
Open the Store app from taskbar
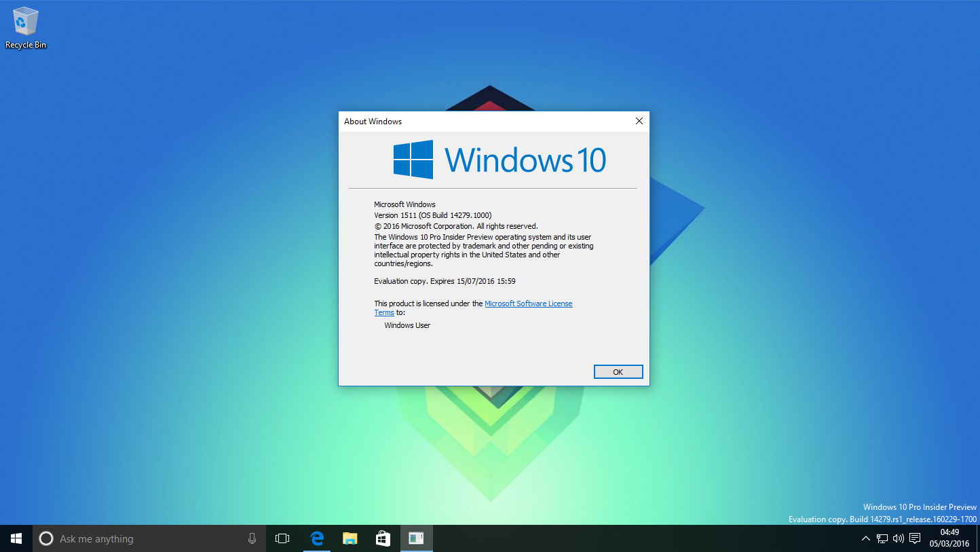click(x=383, y=538)
